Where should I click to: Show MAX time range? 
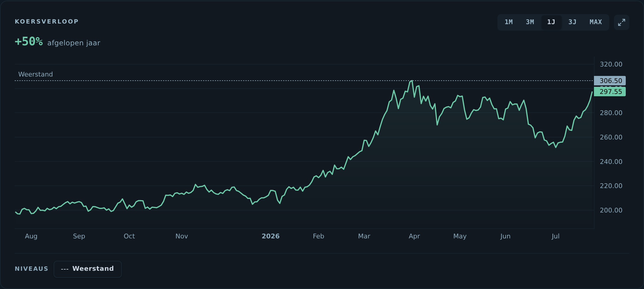tap(596, 22)
